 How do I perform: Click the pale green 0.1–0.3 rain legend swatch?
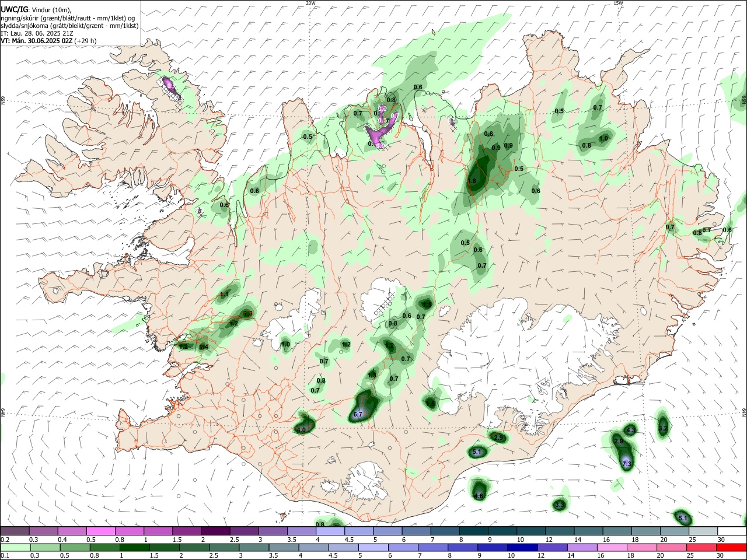(x=15, y=547)
